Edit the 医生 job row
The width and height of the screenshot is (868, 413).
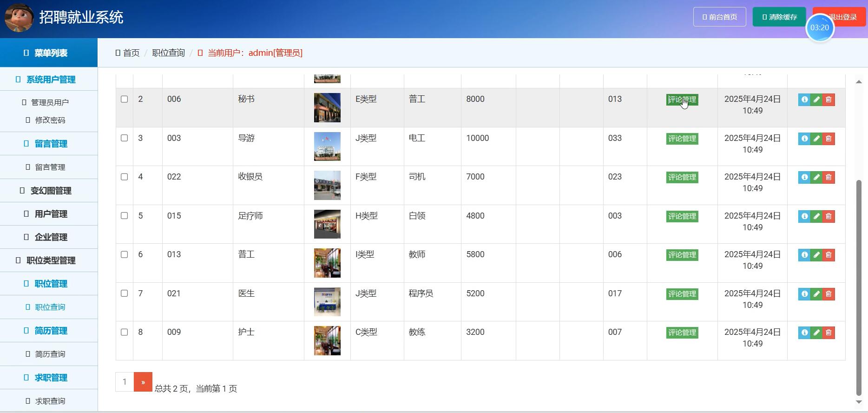pos(816,294)
